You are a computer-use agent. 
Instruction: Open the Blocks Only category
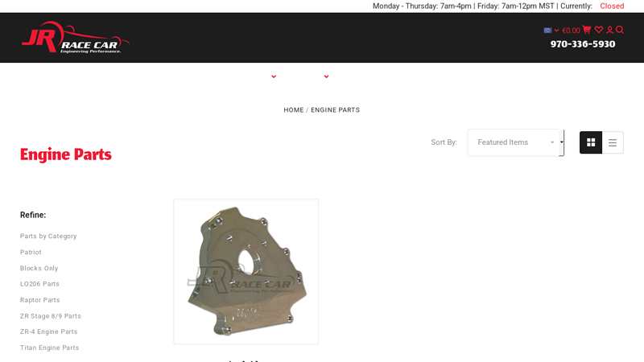click(x=39, y=269)
